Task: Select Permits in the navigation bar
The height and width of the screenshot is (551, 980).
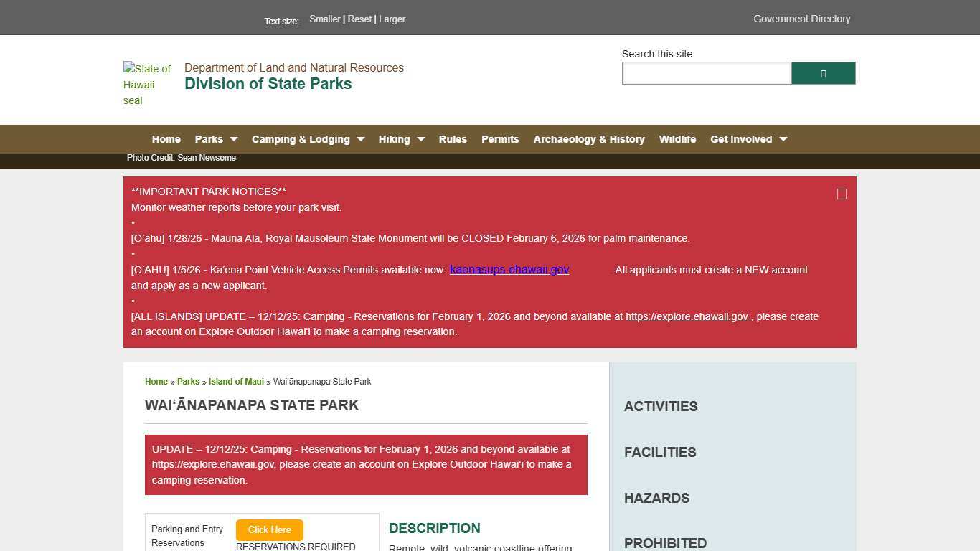Action: (x=500, y=139)
